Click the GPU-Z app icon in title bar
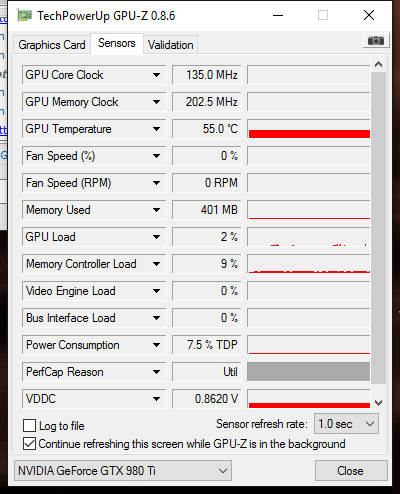Image resolution: width=400 pixels, height=494 pixels. (x=25, y=16)
